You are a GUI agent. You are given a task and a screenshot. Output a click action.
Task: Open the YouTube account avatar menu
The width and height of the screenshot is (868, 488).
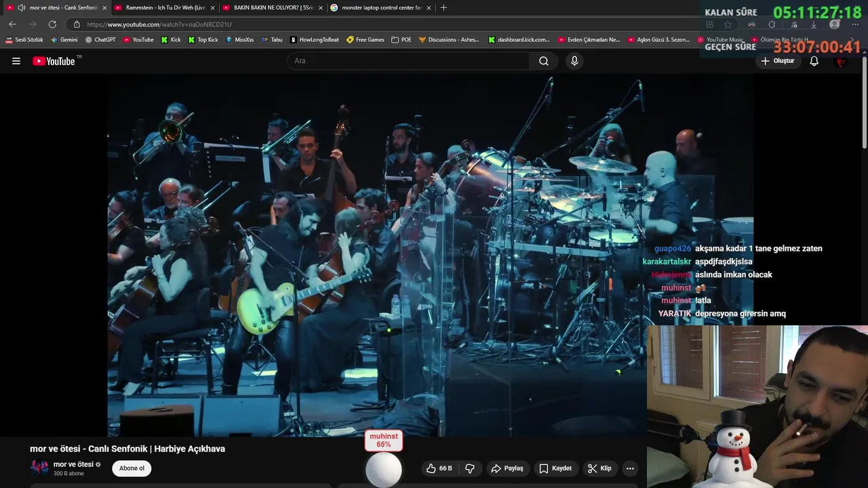click(842, 61)
